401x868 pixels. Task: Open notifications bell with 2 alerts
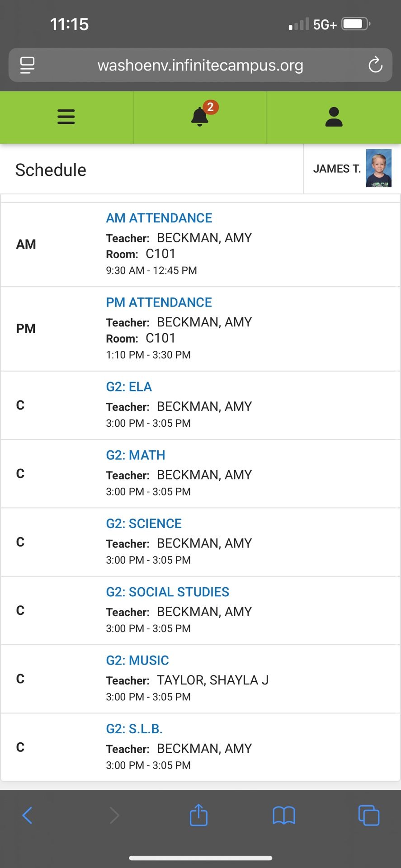point(200,117)
